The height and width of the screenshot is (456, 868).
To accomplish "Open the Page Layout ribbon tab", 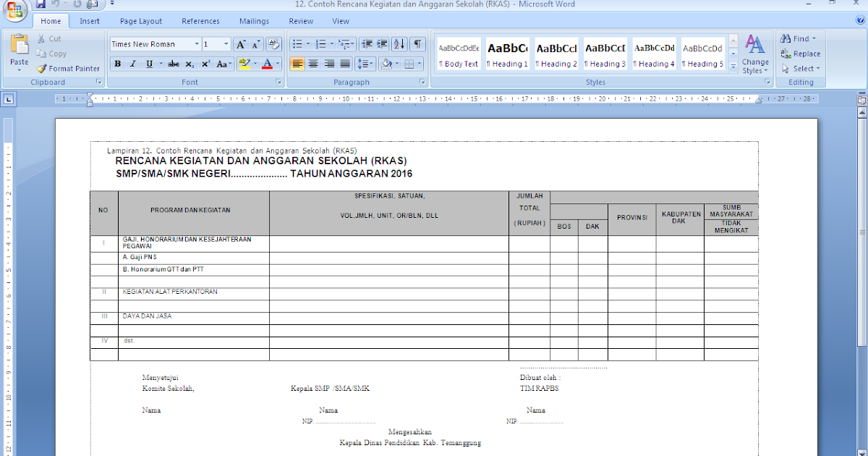I will [140, 21].
